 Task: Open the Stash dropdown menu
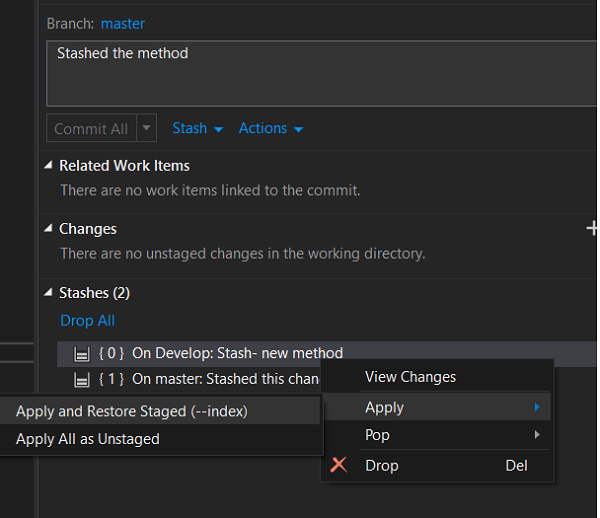click(x=197, y=128)
